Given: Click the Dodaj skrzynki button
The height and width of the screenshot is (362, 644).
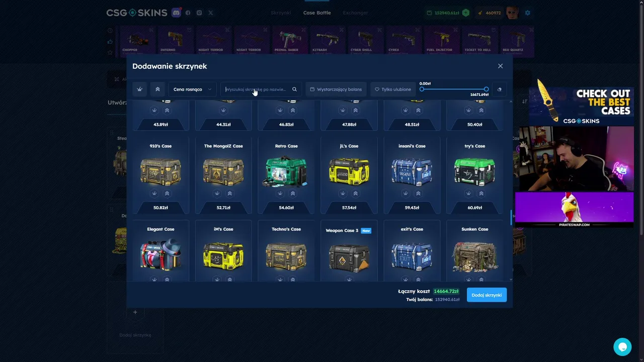Looking at the screenshot, I should [x=487, y=295].
